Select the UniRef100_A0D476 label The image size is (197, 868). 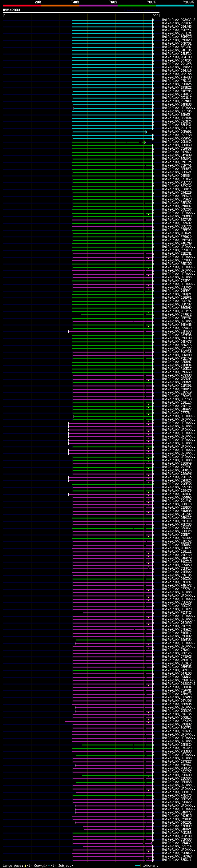click(177, 796)
